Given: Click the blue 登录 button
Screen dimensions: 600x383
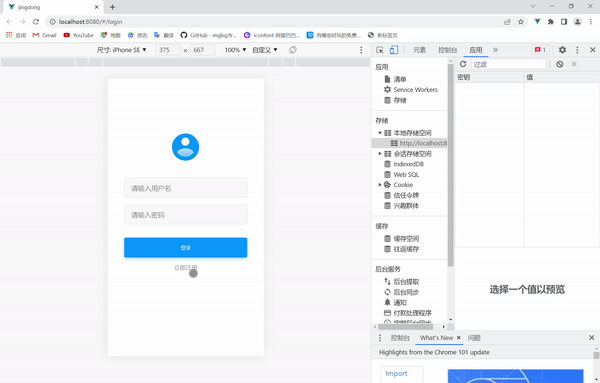Looking at the screenshot, I should pyautogui.click(x=186, y=248).
